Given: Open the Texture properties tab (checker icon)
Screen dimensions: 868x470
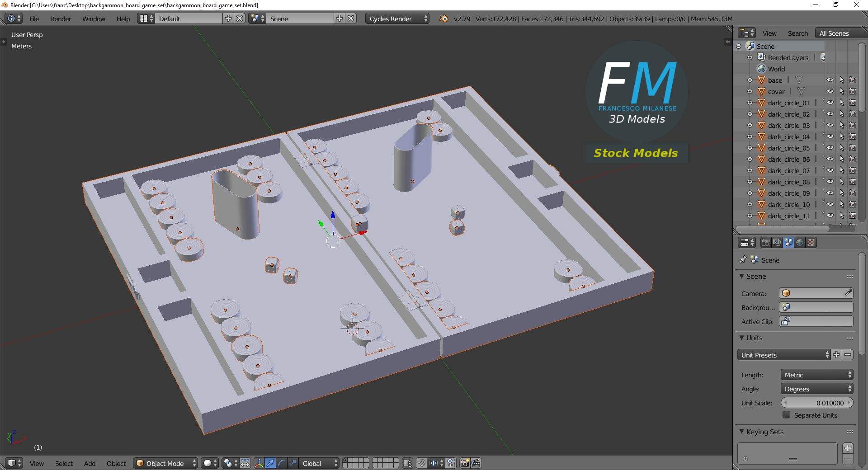Looking at the screenshot, I should click(811, 243).
